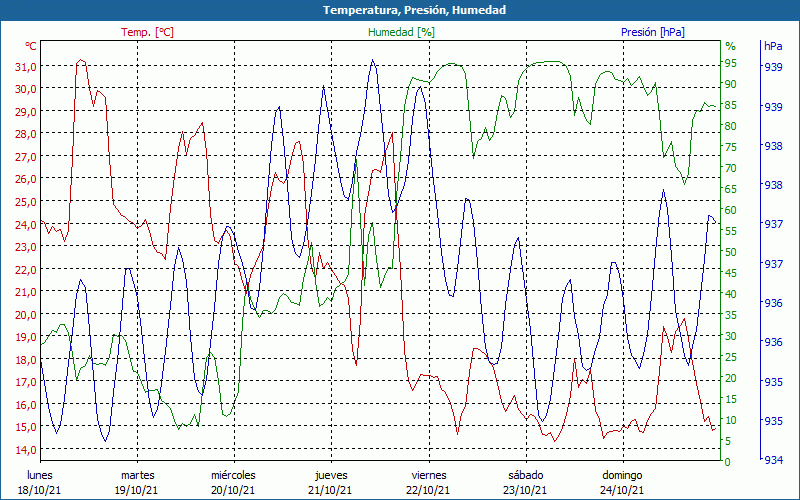Click the '90' humidity axis value
The height and width of the screenshot is (500, 800).
(x=731, y=84)
